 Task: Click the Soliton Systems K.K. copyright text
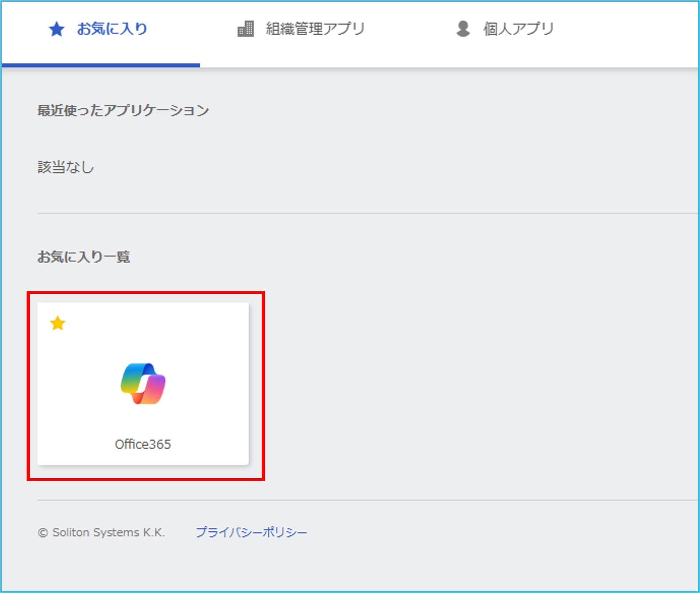click(102, 532)
